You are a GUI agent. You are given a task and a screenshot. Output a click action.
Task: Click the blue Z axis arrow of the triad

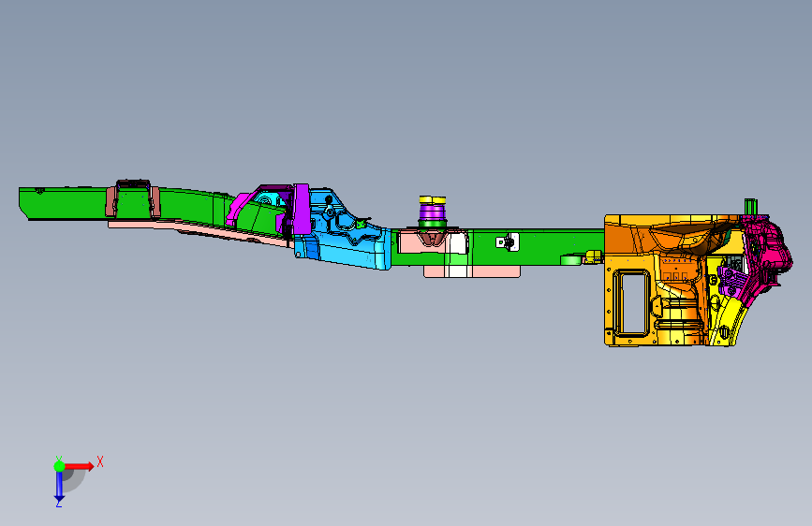[x=59, y=487]
